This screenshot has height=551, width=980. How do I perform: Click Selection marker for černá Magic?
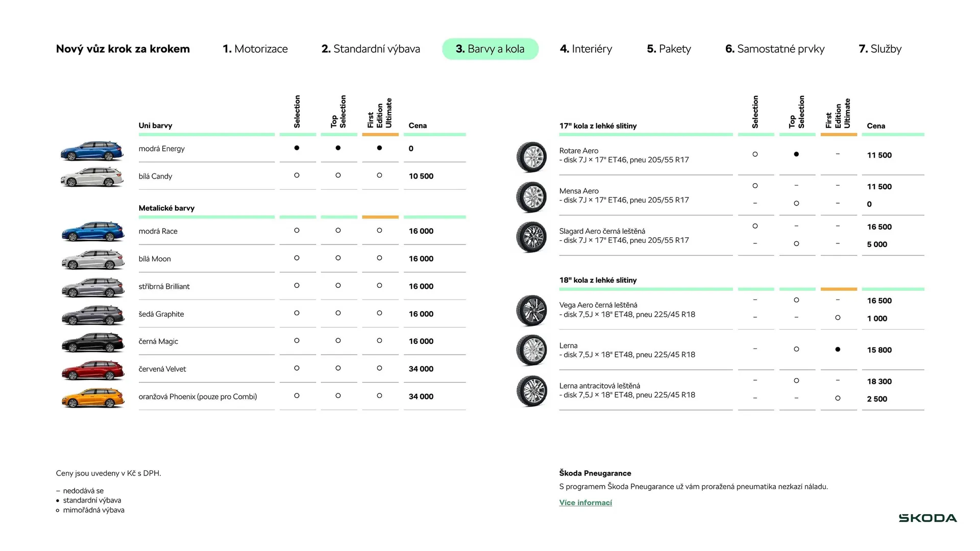click(x=297, y=340)
